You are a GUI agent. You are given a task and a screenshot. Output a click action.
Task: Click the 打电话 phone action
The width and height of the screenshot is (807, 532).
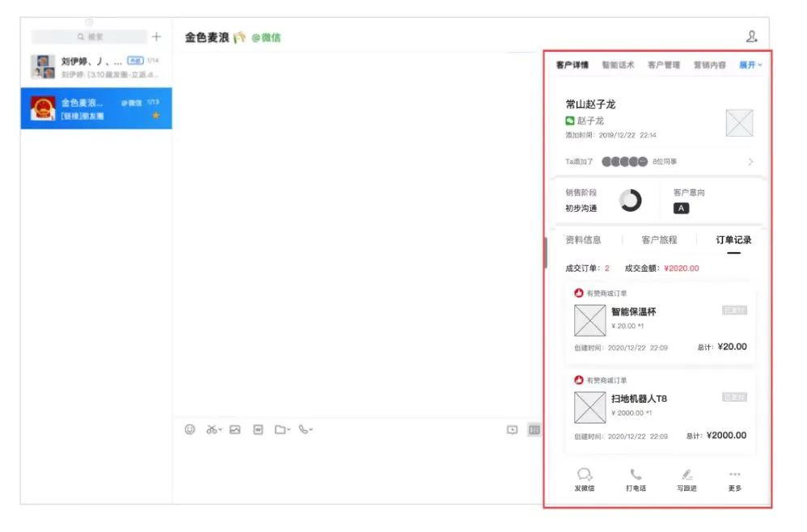pyautogui.click(x=636, y=479)
